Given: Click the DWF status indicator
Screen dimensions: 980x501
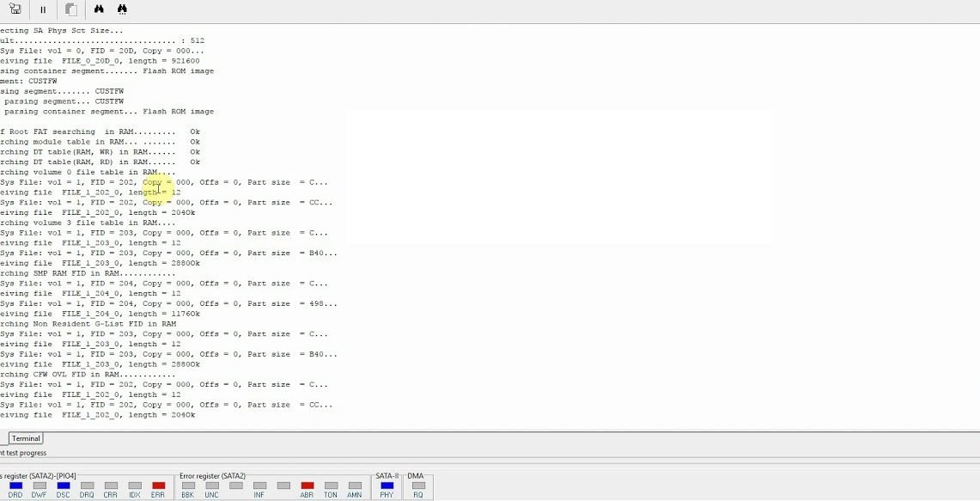Looking at the screenshot, I should 40,486.
